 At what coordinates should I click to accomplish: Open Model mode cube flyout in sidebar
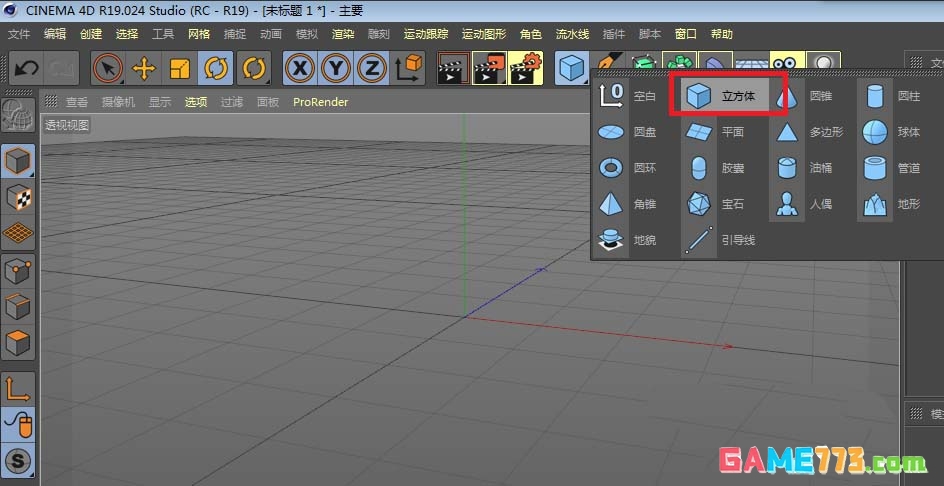coord(17,161)
